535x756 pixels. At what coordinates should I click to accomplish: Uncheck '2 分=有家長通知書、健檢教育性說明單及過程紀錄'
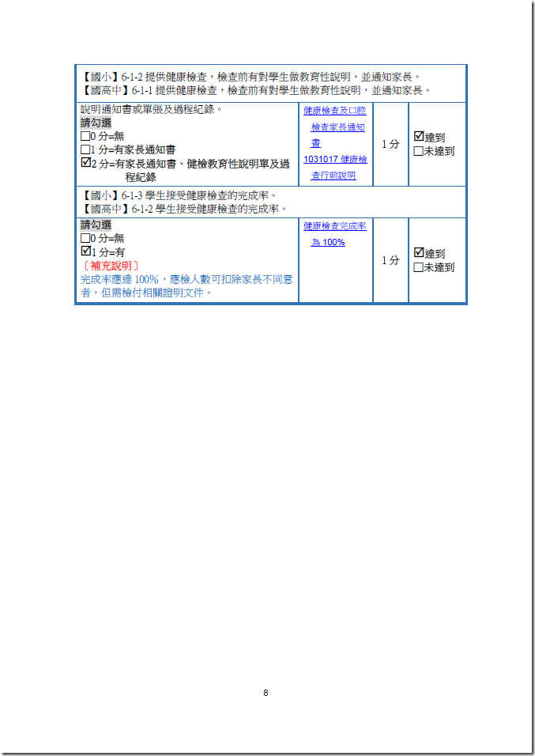[x=85, y=163]
